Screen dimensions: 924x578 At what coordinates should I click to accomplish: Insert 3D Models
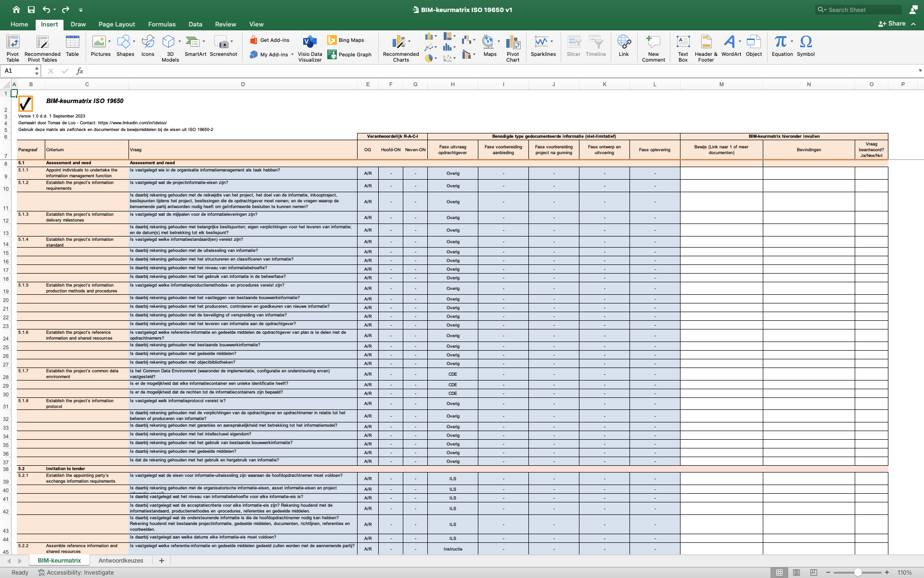point(170,48)
